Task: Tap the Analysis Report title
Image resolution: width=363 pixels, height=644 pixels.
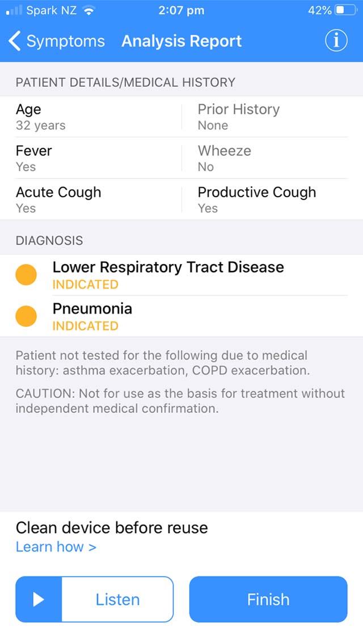Action: click(x=181, y=41)
